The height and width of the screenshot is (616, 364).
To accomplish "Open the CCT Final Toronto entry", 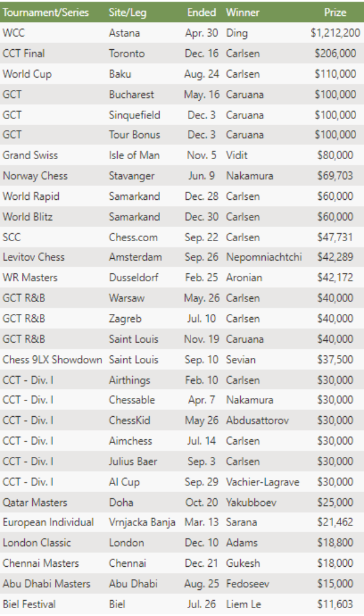I will [182, 53].
